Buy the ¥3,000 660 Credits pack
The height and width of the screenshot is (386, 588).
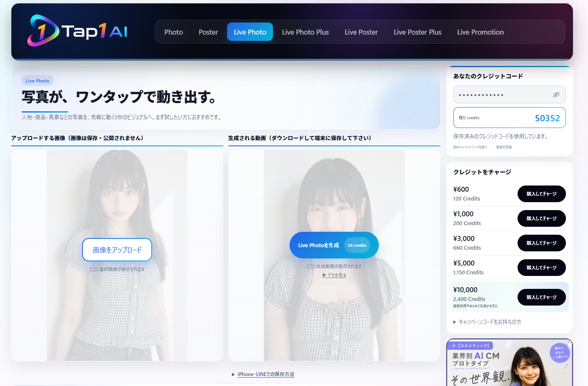541,243
